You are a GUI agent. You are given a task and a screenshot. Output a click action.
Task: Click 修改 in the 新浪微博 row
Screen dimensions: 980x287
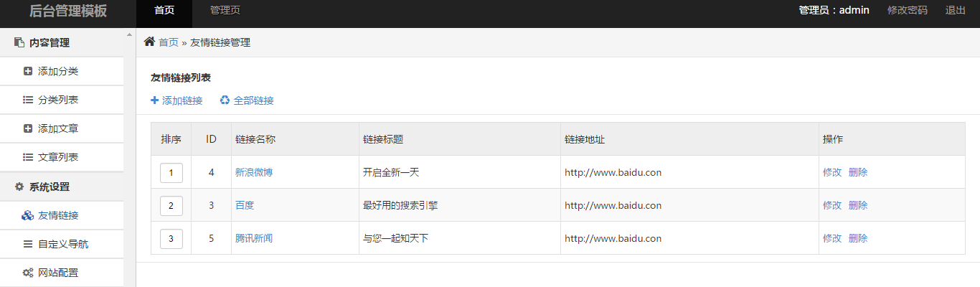point(832,172)
